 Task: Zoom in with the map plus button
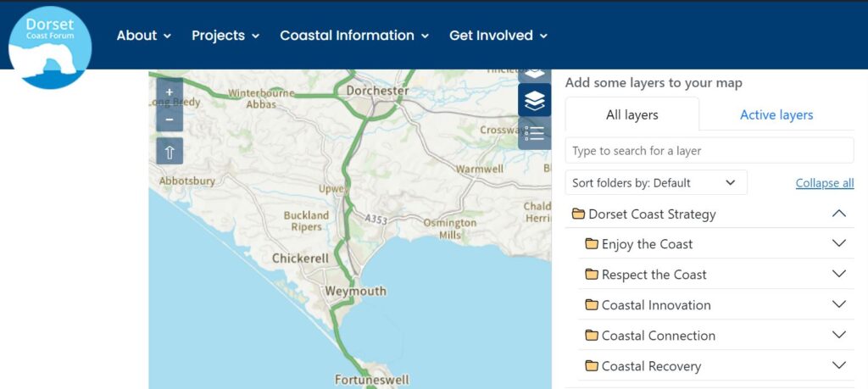[x=170, y=92]
